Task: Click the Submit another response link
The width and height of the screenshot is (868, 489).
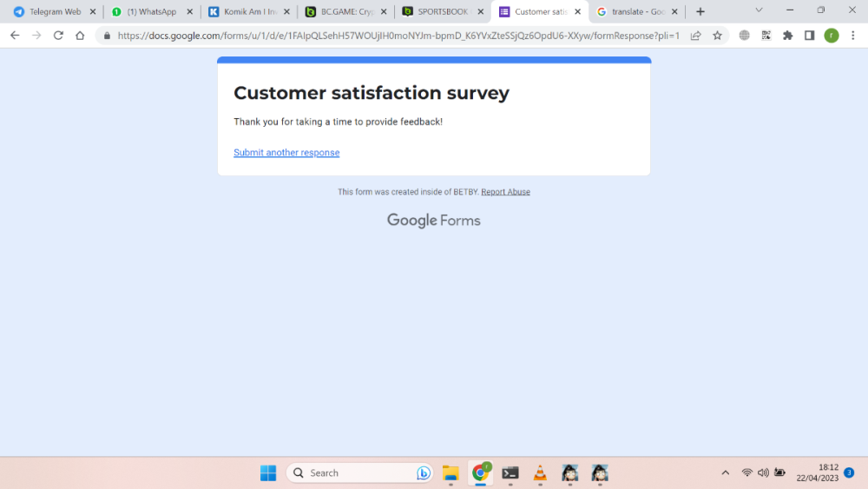Action: 286,153
